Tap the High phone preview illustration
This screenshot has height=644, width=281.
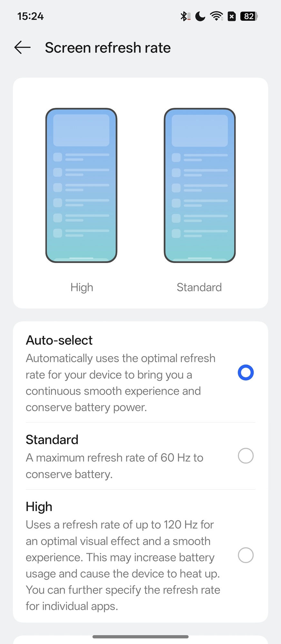[81, 185]
